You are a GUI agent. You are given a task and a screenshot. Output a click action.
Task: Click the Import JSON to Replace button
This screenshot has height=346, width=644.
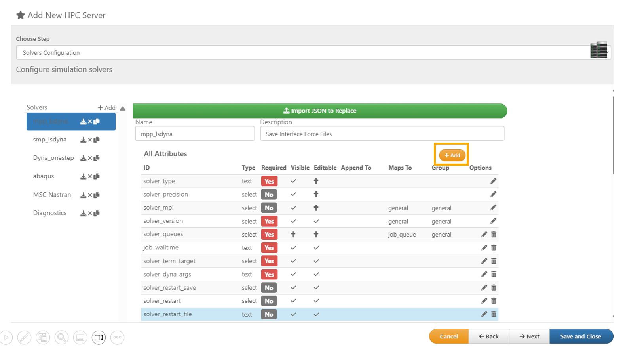320,111
